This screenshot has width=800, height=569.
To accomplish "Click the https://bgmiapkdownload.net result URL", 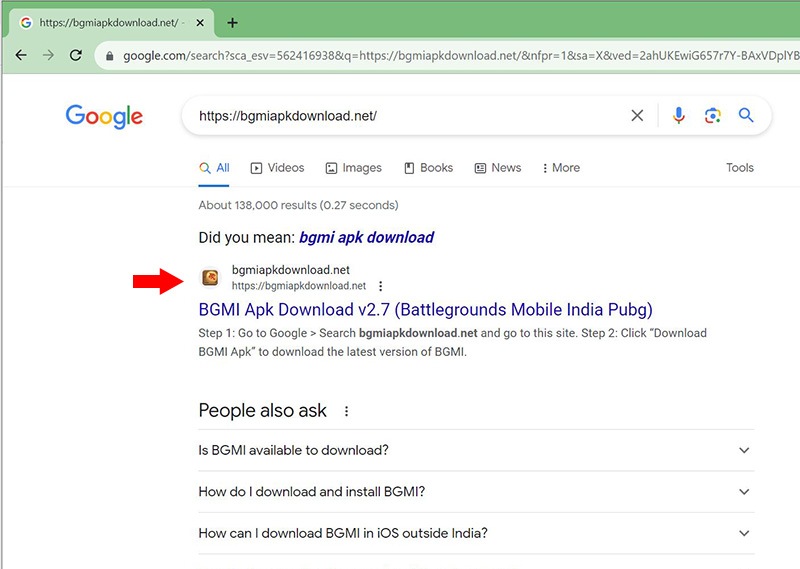I will click(299, 286).
